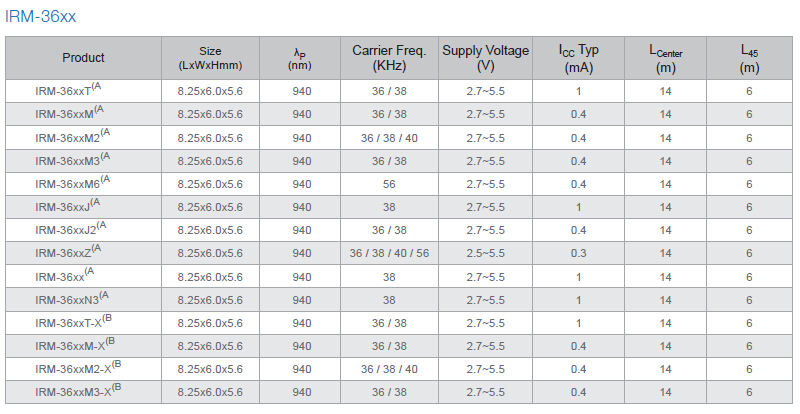The width and height of the screenshot is (800, 414).
Task: Click the Size (LxWxHmm) column header
Action: point(210,58)
